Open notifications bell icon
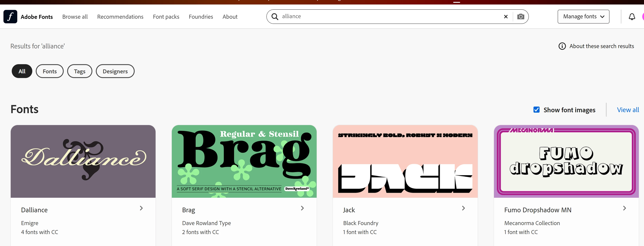 pyautogui.click(x=632, y=17)
